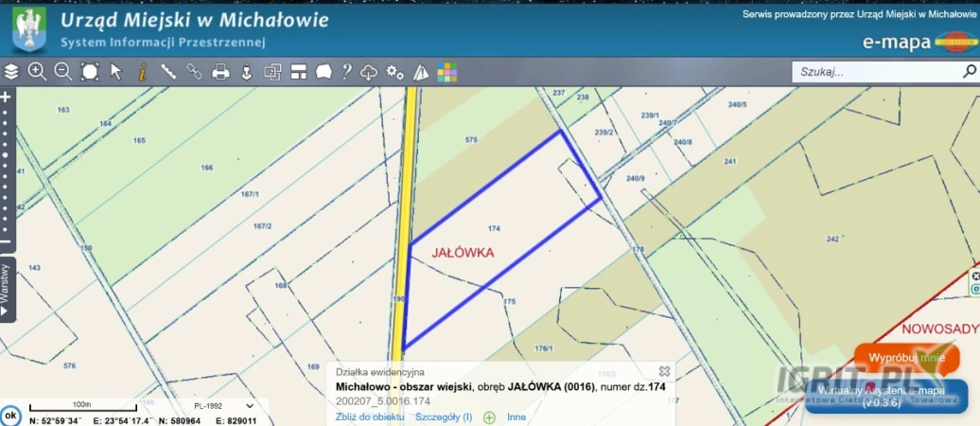The image size is (980, 426).
Task: Click the Szukaj search input field
Action: click(x=875, y=72)
